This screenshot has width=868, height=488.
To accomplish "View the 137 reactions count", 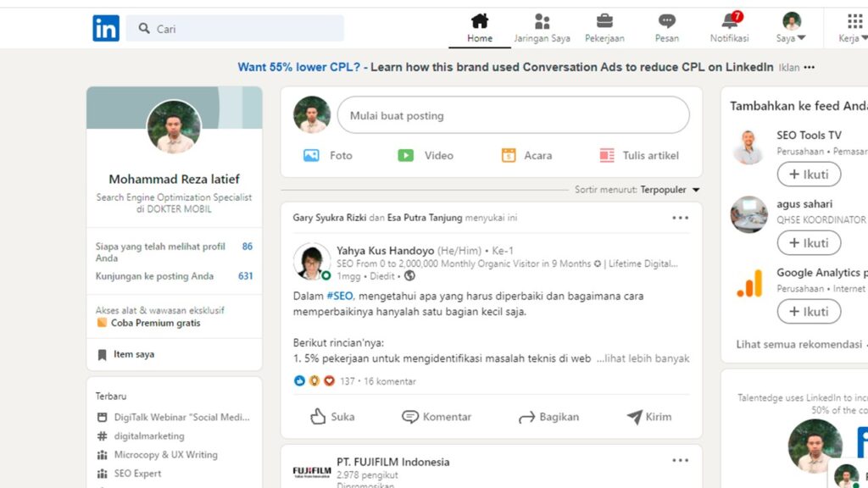I will [347, 381].
